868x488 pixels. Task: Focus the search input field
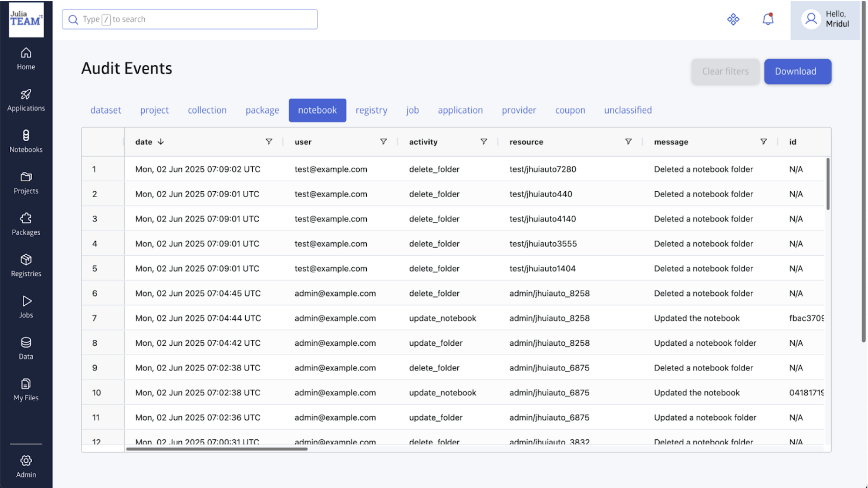click(196, 19)
